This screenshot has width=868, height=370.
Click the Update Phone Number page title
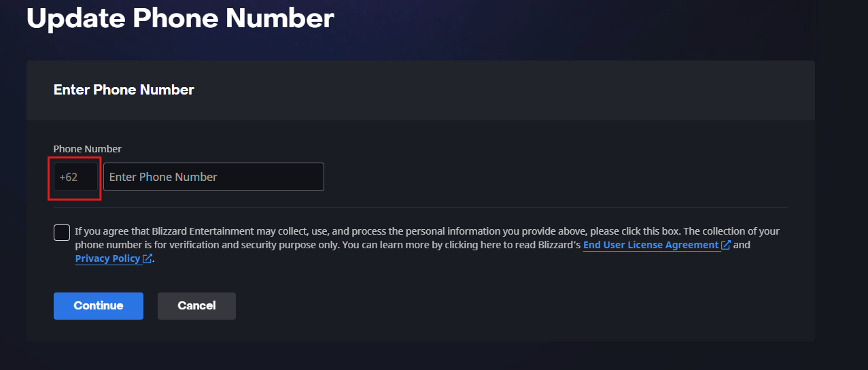pos(180,18)
